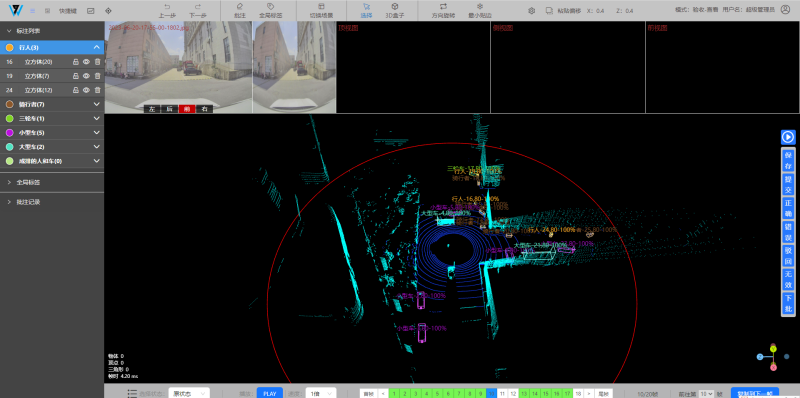Screen dimensions: 800x398
Task: Open the speed 1倍 dropdown
Action: point(320,393)
